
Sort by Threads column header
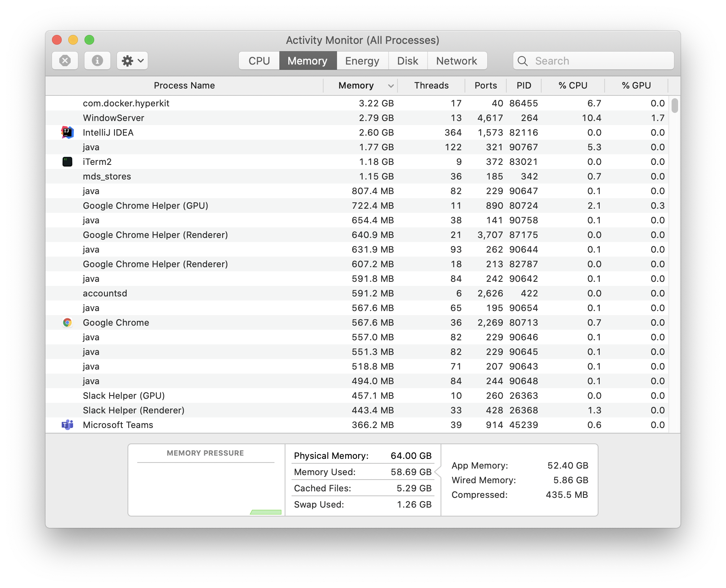pyautogui.click(x=431, y=86)
